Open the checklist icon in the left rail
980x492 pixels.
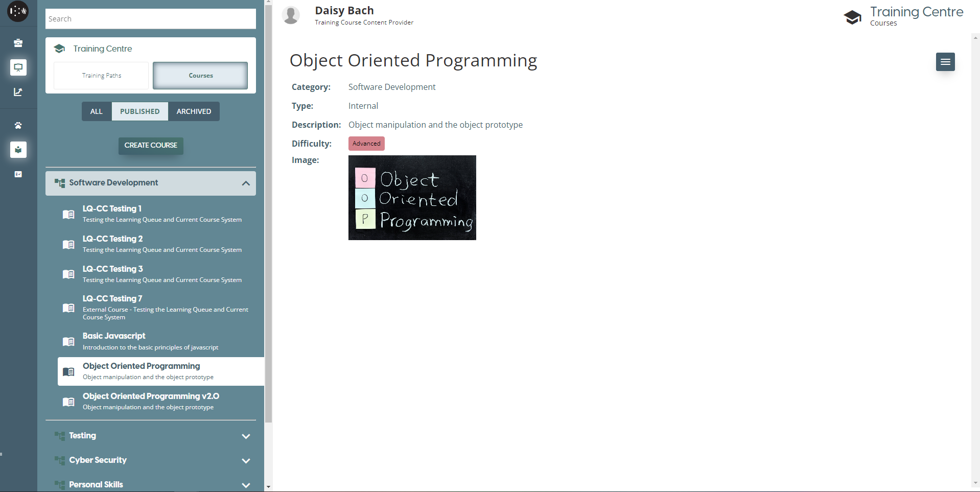(x=18, y=174)
